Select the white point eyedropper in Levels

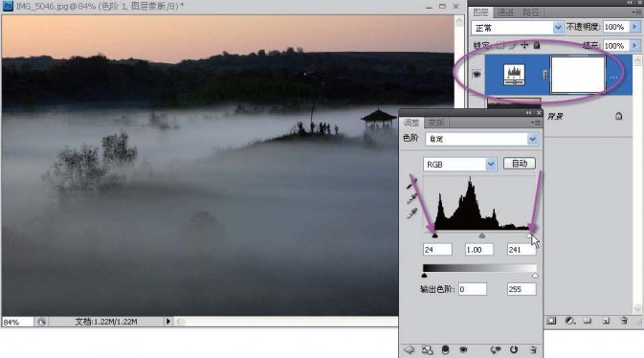click(411, 213)
